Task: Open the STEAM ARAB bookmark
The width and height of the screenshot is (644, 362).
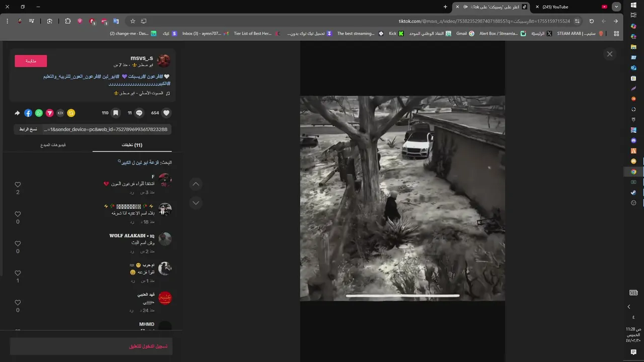Action: 581,34
